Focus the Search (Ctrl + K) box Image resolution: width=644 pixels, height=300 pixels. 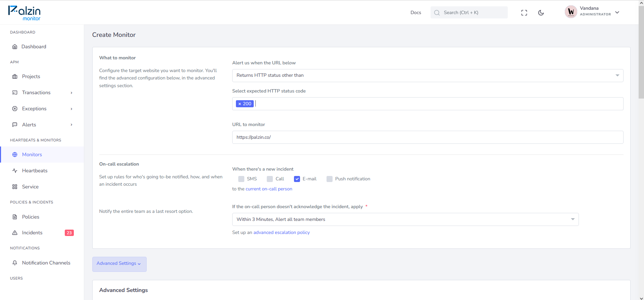point(469,12)
